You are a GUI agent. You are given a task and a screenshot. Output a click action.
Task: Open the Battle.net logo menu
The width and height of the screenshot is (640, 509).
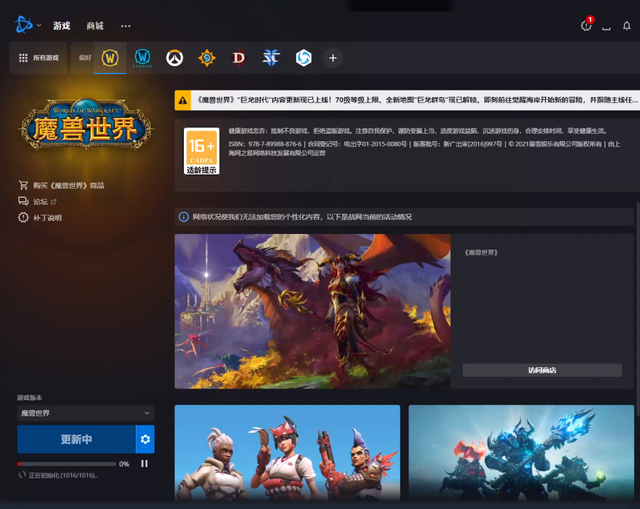click(x=23, y=25)
